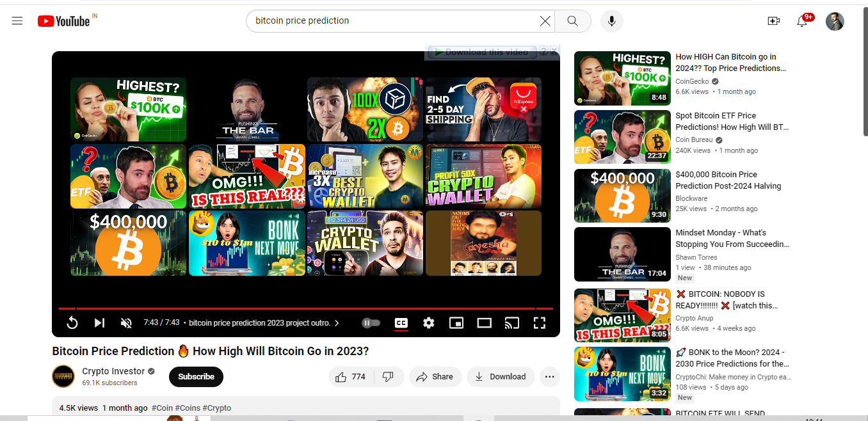
Task: Play endscreen 'HIGHEST? $100K' video tile
Action: click(128, 109)
